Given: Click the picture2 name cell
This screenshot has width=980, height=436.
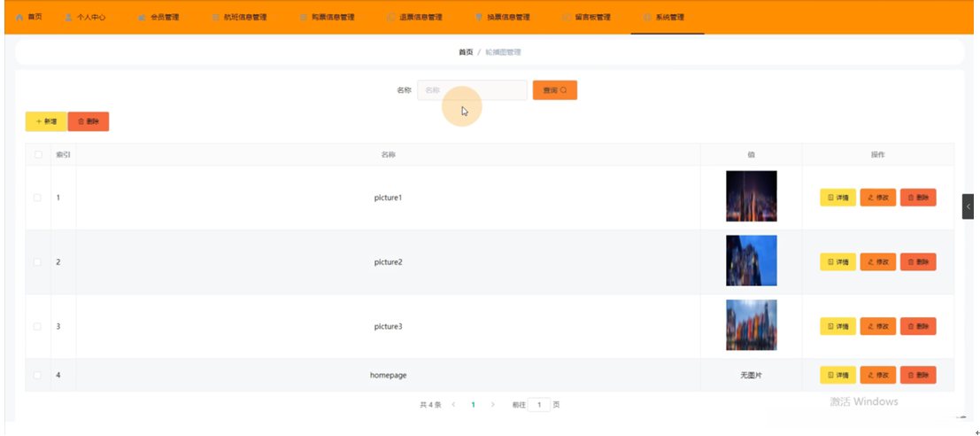Looking at the screenshot, I should coord(388,262).
